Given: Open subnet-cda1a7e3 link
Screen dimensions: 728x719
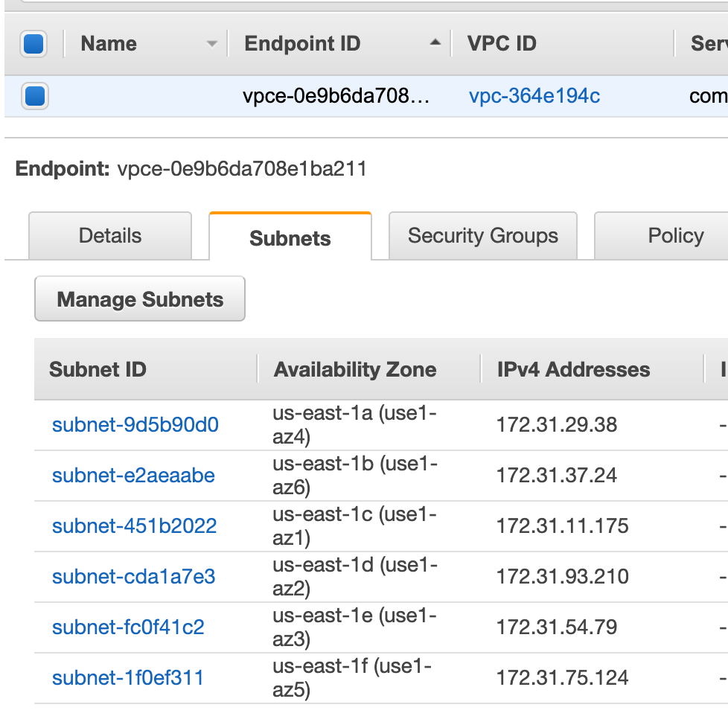Looking at the screenshot, I should click(134, 577).
